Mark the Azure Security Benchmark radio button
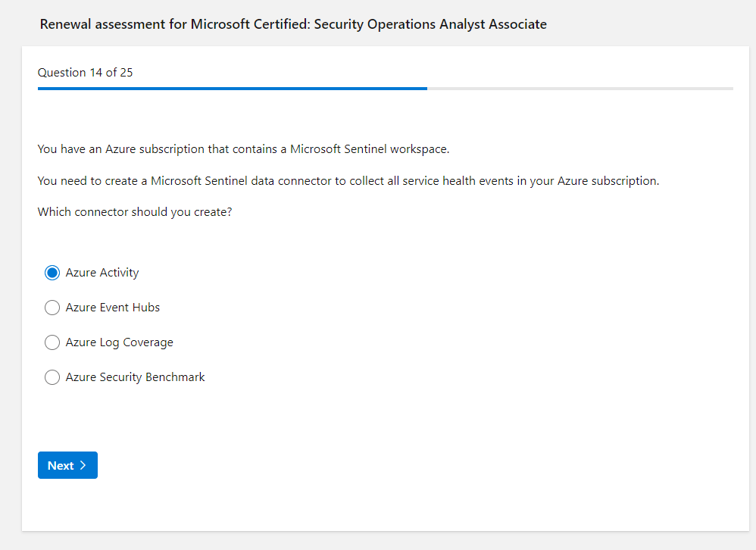Viewport: 756px width, 550px height. (52, 377)
